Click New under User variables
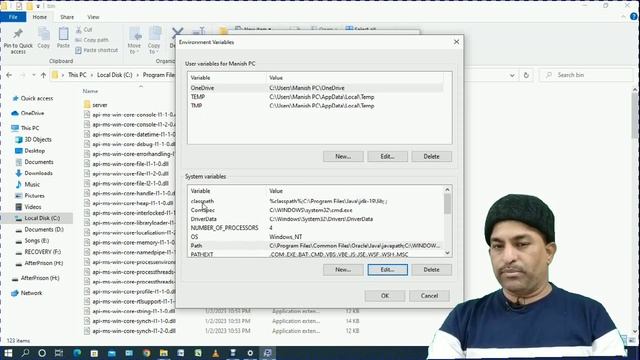 [343, 156]
